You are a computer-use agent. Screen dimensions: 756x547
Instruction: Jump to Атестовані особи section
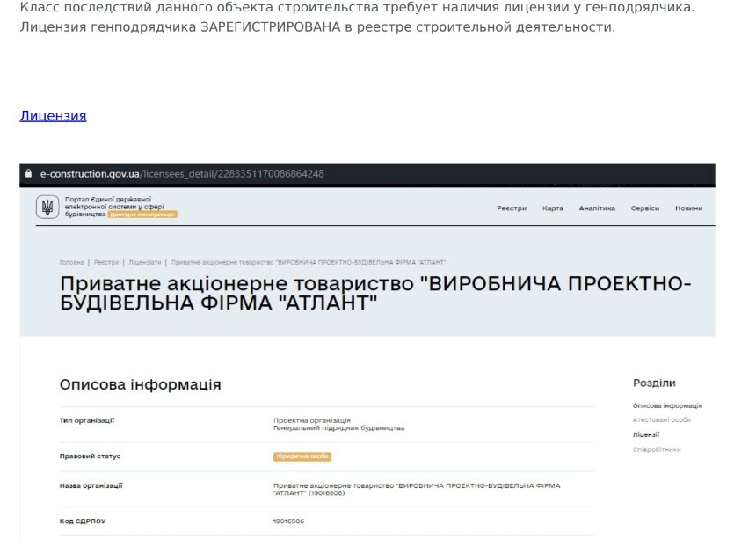[661, 420]
